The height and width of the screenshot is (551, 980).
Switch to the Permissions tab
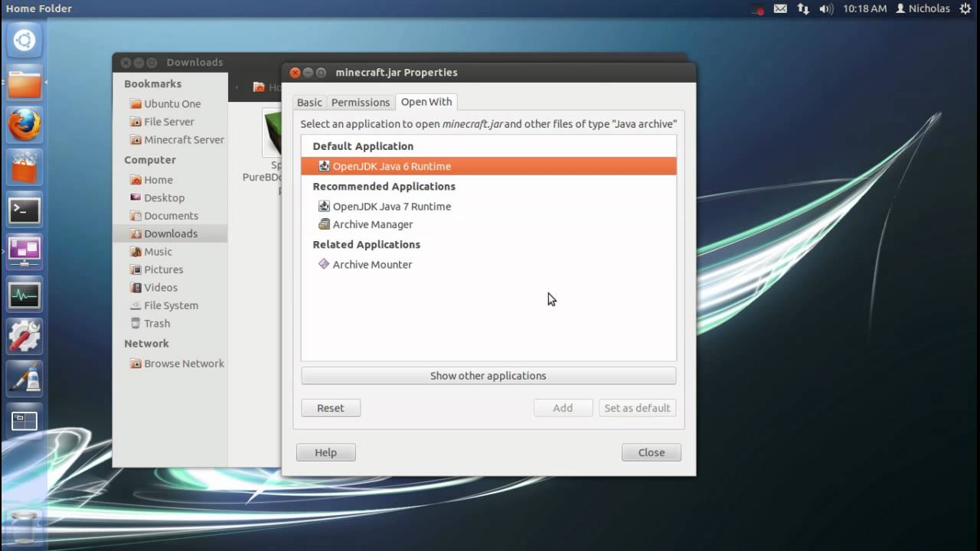coord(361,102)
